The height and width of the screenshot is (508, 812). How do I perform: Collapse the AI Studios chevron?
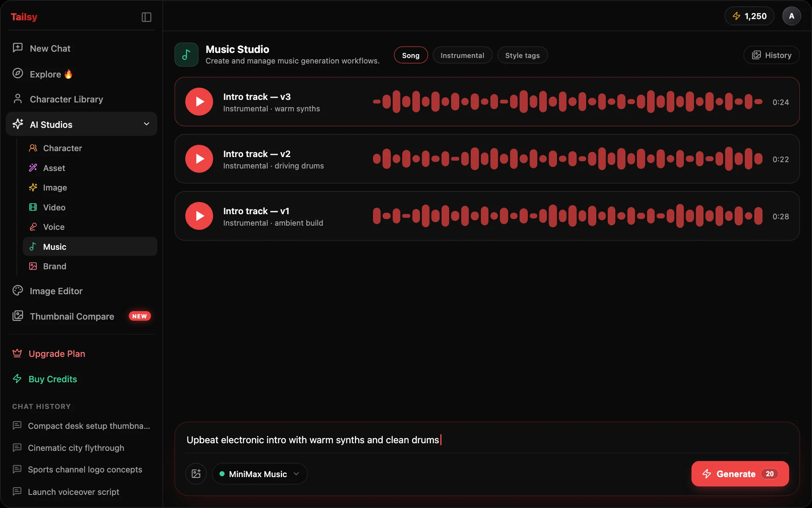tap(147, 124)
